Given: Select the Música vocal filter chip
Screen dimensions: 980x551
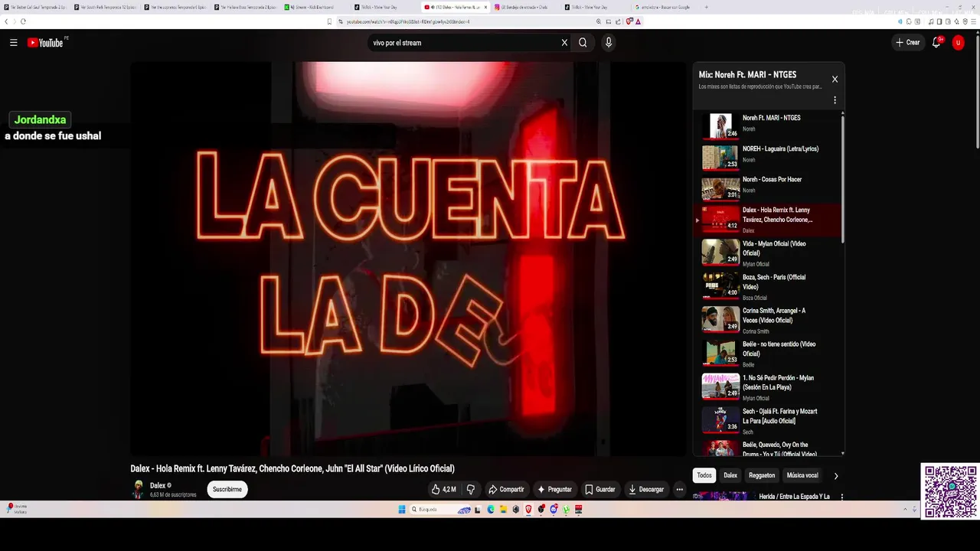Looking at the screenshot, I should pos(802,475).
